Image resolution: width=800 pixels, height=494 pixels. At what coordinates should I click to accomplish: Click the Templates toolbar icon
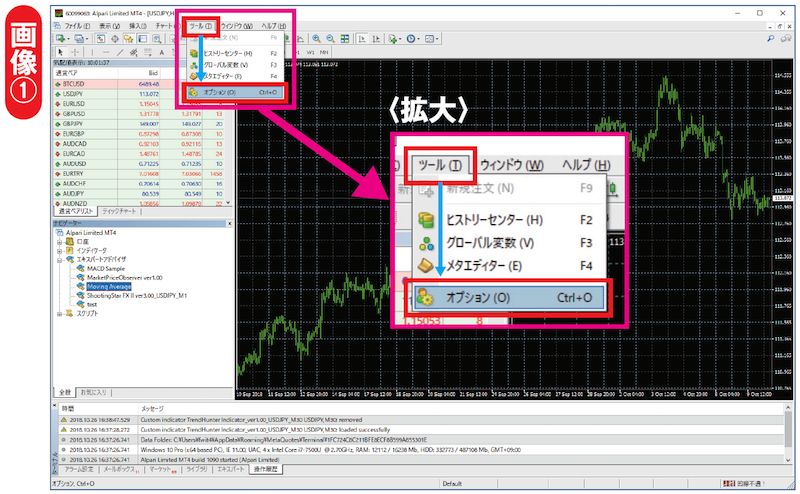(x=430, y=39)
